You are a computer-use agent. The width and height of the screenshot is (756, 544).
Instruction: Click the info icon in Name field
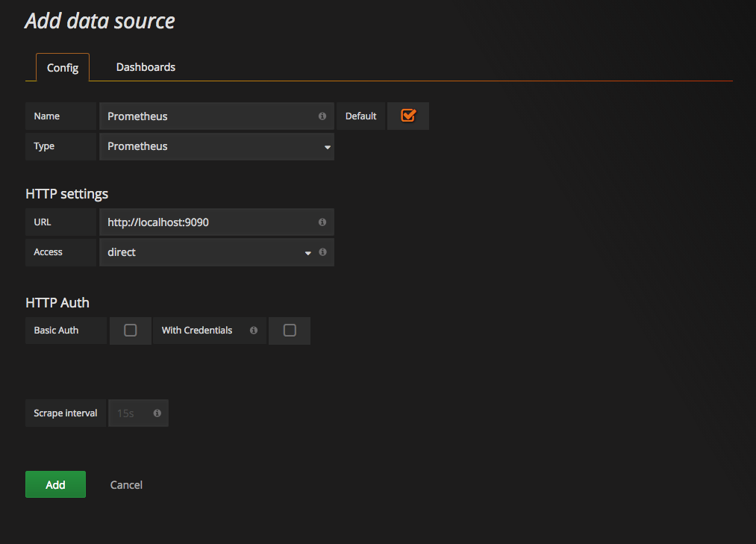(x=322, y=116)
